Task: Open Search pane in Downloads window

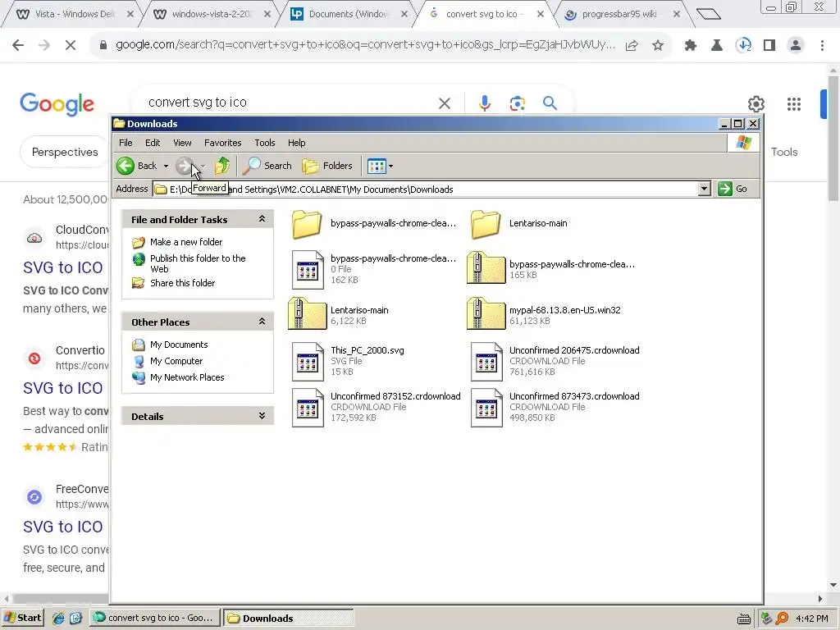Action: point(267,166)
